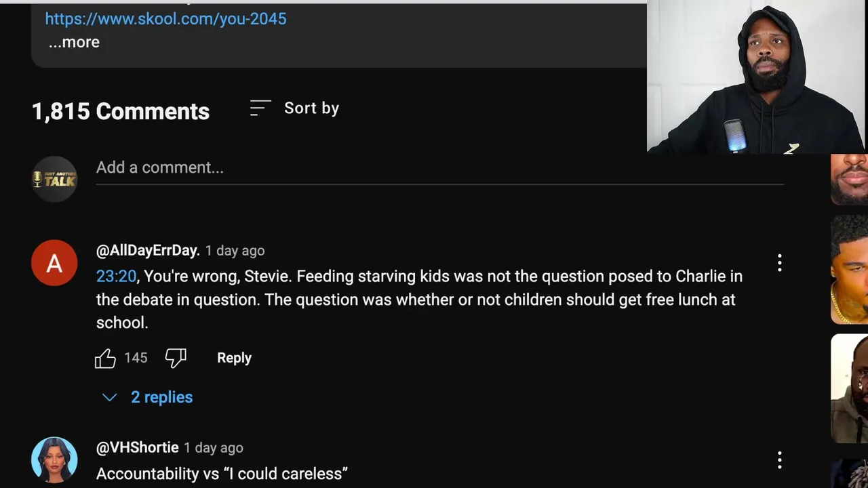Open the @AllDayErrDay channel name
The height and width of the screenshot is (488, 868).
coord(148,251)
